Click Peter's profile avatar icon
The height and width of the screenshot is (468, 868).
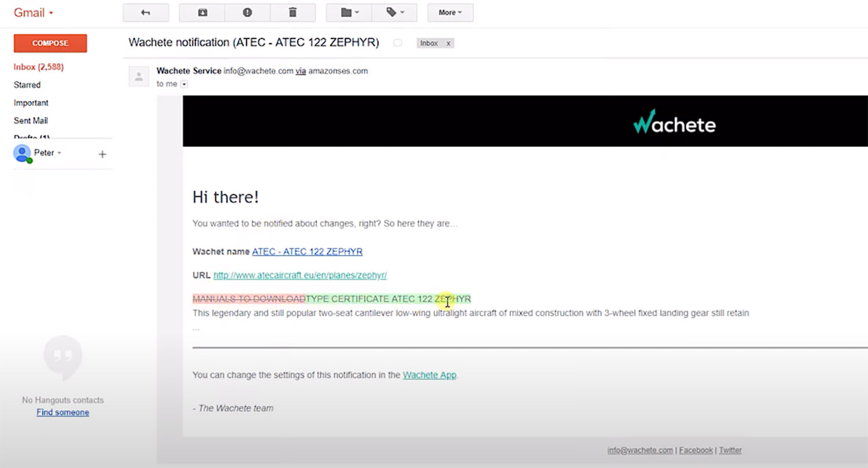(22, 153)
